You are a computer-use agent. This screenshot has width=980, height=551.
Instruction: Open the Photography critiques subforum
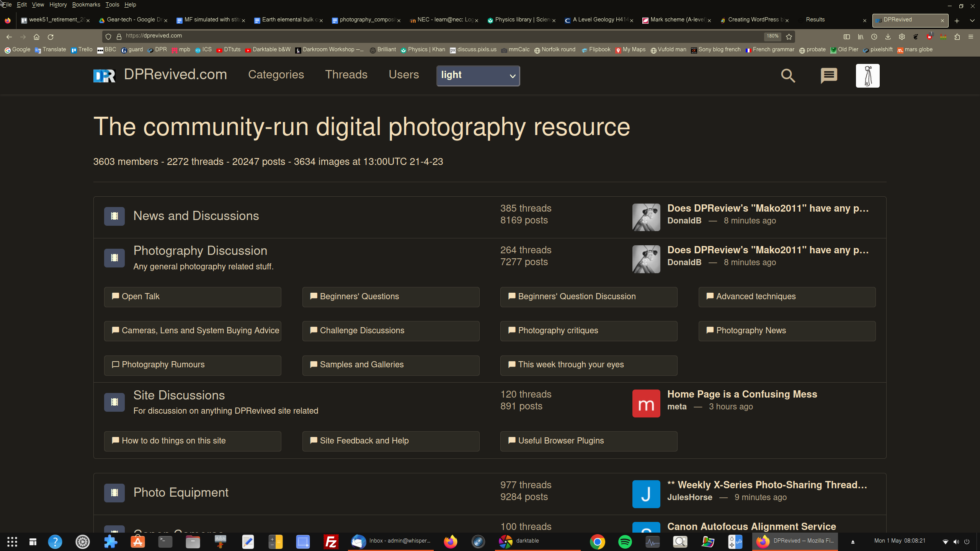click(x=588, y=331)
